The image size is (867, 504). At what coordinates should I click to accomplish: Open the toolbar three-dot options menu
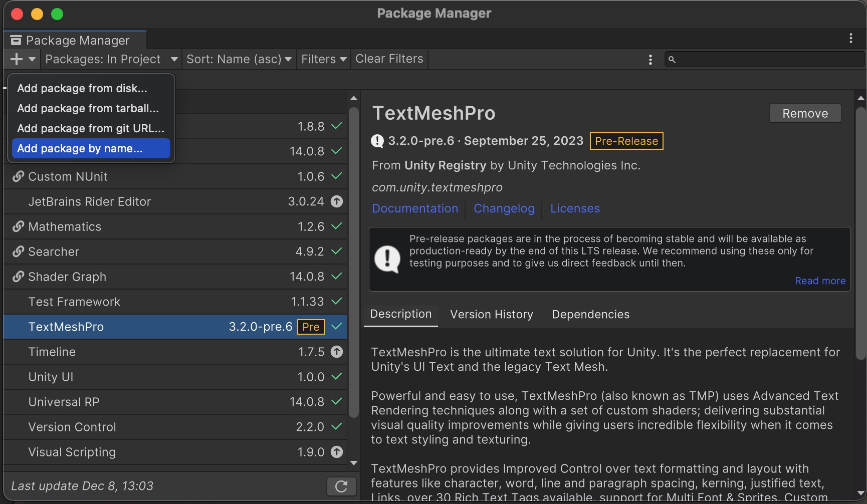[x=650, y=60]
